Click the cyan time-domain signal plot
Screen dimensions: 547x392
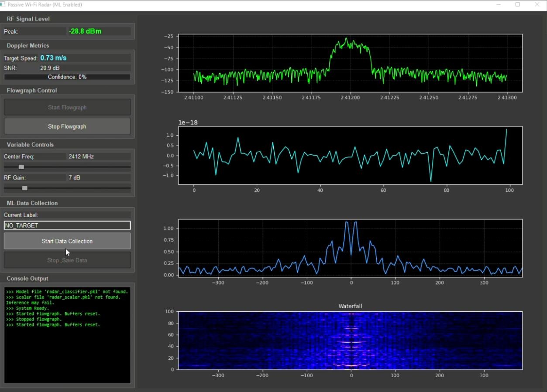[350, 155]
